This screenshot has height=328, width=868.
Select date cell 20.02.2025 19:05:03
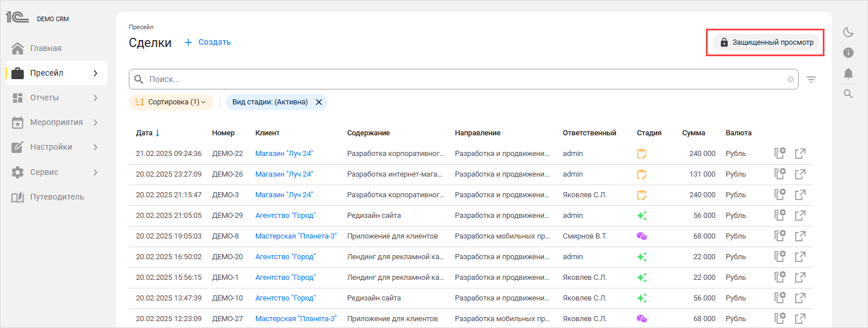click(169, 236)
